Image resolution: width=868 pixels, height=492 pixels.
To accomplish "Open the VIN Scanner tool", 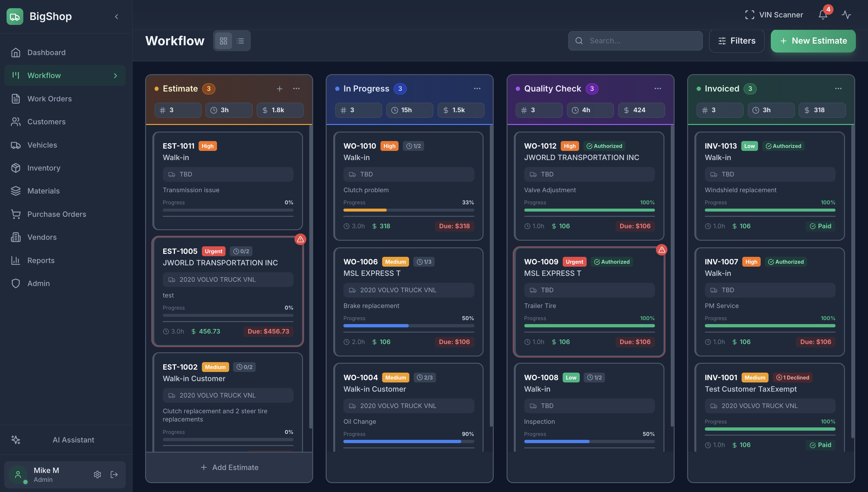I will [774, 15].
